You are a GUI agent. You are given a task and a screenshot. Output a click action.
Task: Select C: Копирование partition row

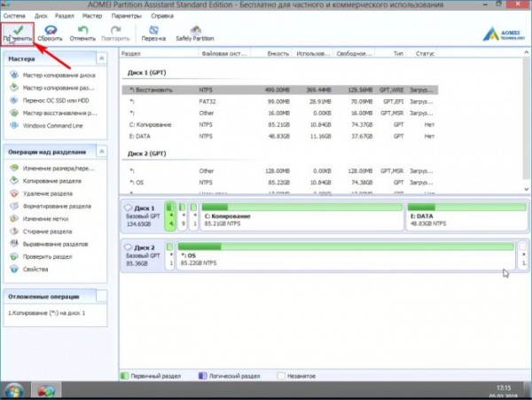tap(280, 124)
